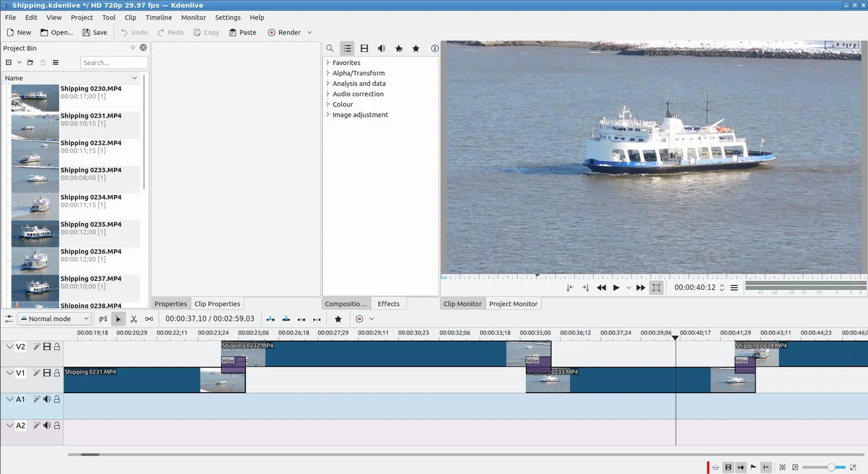Create a new folder in Project Bin
The width and height of the screenshot is (868, 474).
click(30, 62)
